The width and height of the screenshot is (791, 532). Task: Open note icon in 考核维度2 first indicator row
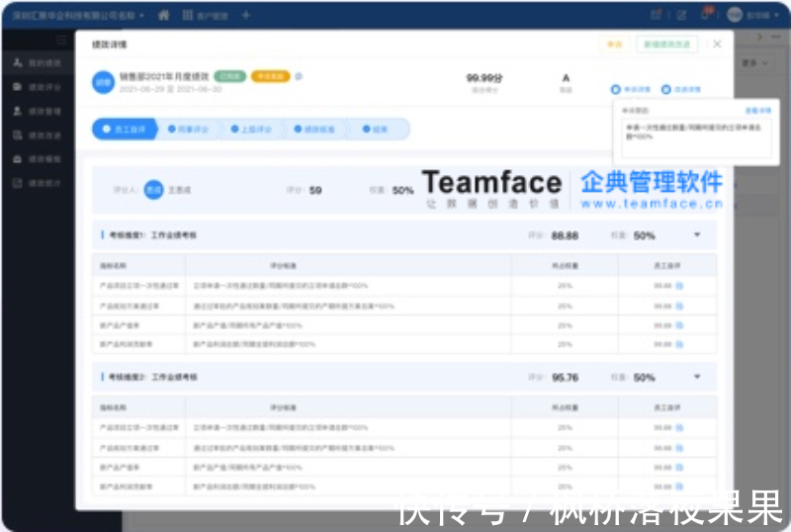tap(679, 427)
